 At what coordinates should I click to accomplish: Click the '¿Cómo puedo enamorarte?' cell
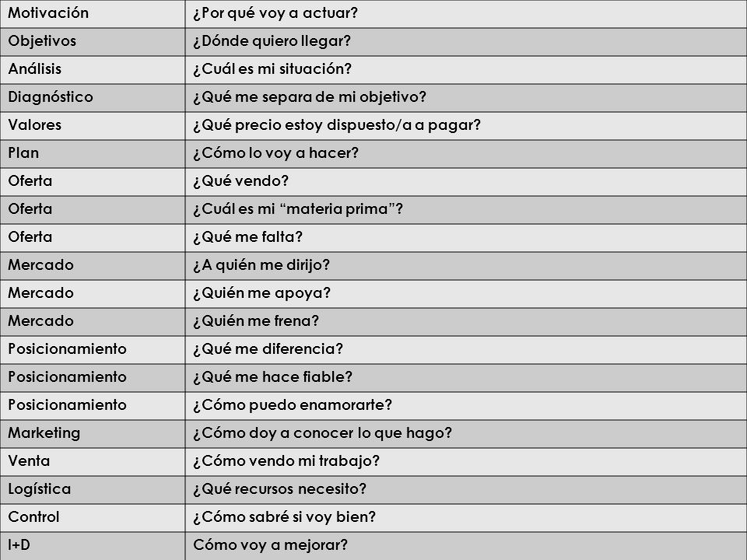pyautogui.click(x=466, y=406)
